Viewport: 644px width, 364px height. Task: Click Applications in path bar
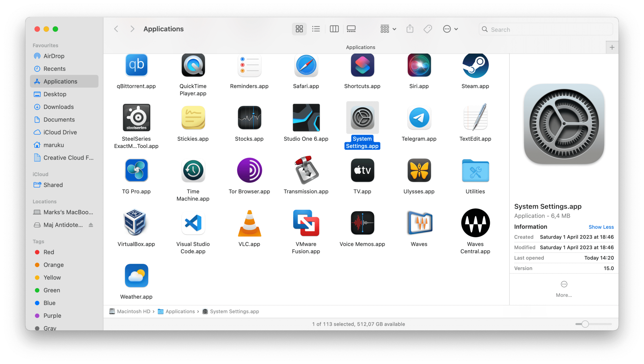click(x=176, y=312)
